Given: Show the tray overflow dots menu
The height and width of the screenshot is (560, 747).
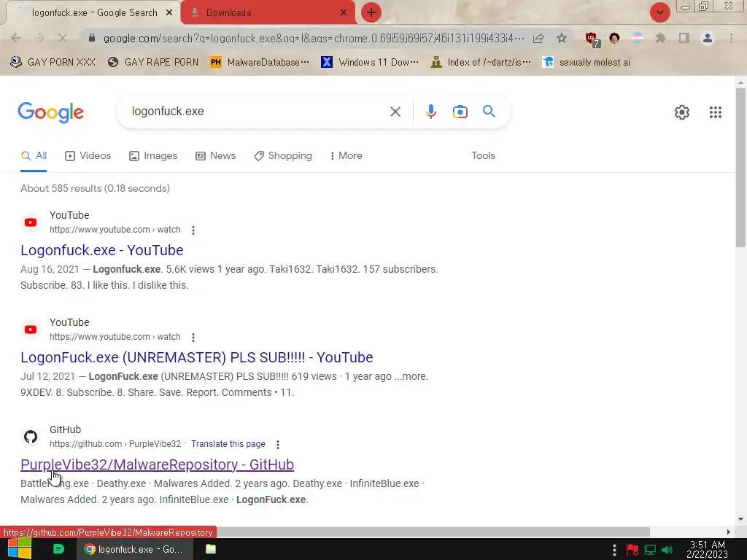Looking at the screenshot, I should pyautogui.click(x=614, y=550).
